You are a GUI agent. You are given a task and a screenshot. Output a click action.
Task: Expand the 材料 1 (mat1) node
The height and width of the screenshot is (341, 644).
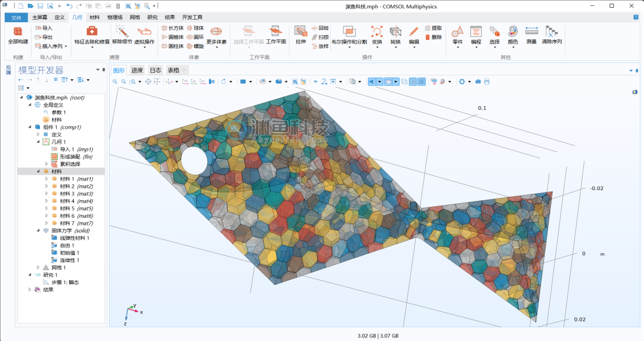pos(47,179)
